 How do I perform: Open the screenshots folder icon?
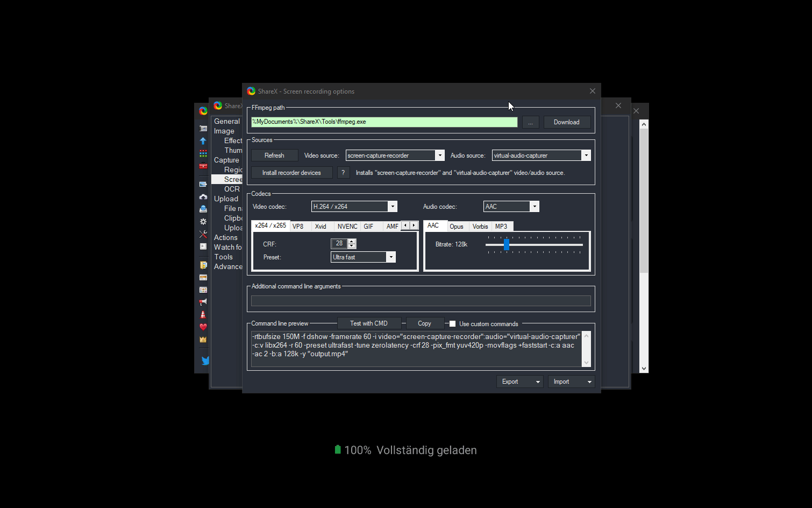203,265
